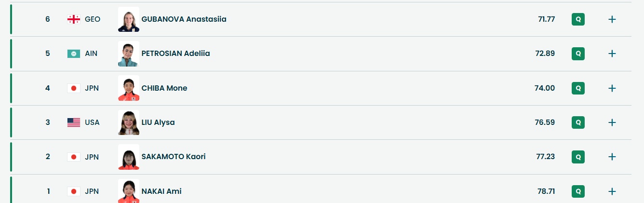This screenshot has height=203, width=644.
Task: Expand details for Chiba Mone's row
Action: point(612,88)
